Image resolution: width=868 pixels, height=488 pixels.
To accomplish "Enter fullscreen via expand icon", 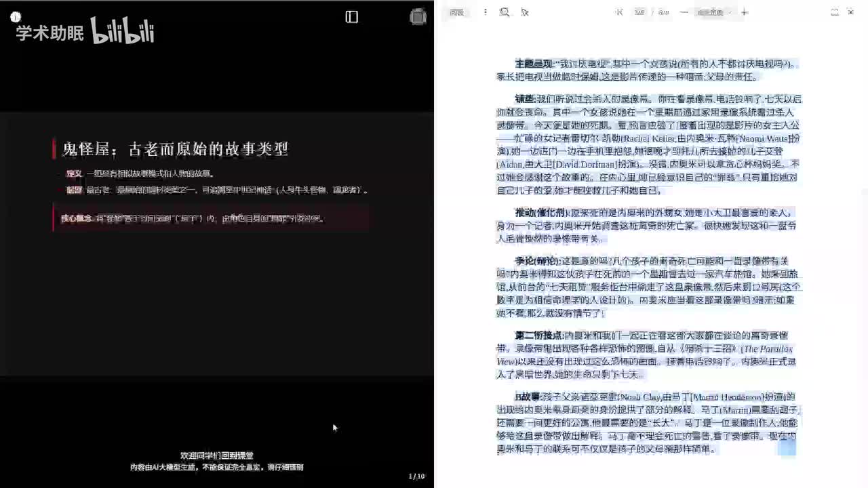I will [835, 12].
